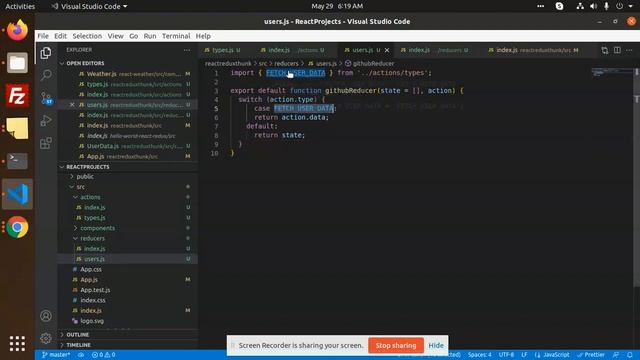Open Activities overview
The width and height of the screenshot is (640, 360).
tap(20, 6)
